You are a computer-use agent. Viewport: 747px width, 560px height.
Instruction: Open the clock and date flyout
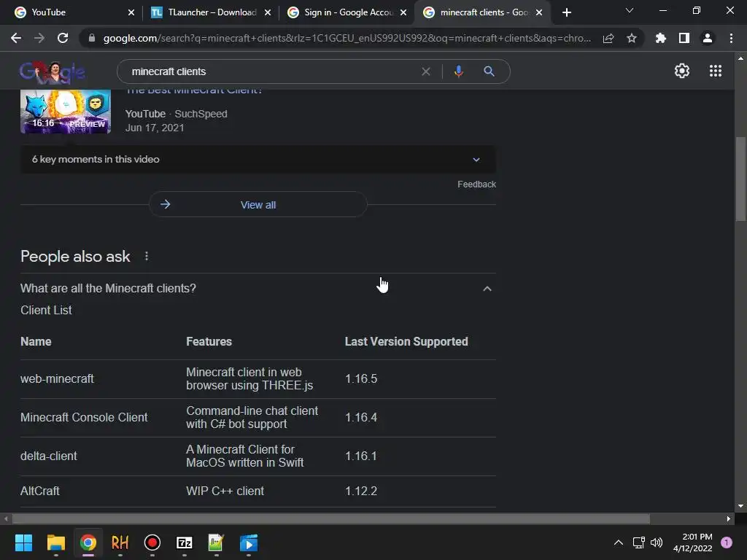(x=693, y=542)
